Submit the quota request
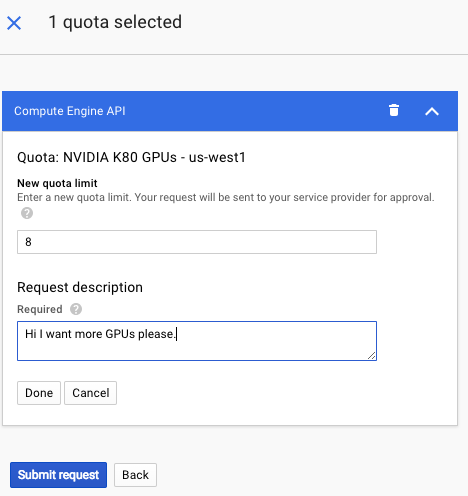Viewport: 468px width, 496px height. (58, 475)
